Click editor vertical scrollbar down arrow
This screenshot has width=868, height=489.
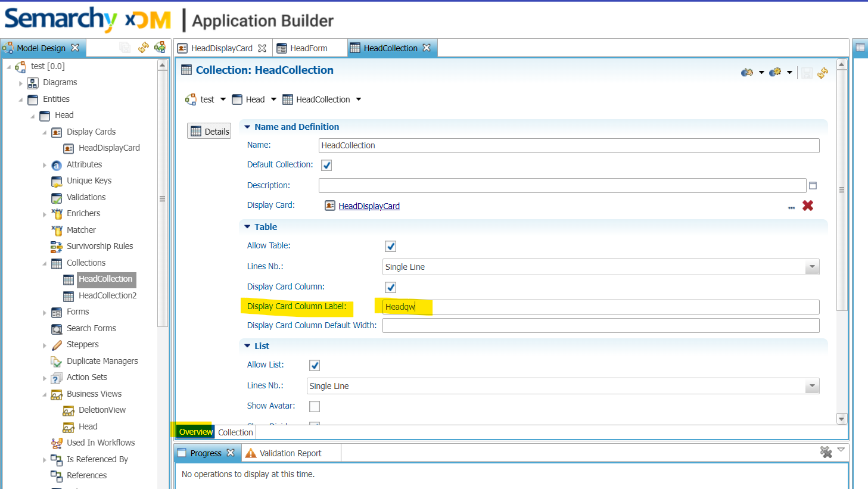(842, 419)
